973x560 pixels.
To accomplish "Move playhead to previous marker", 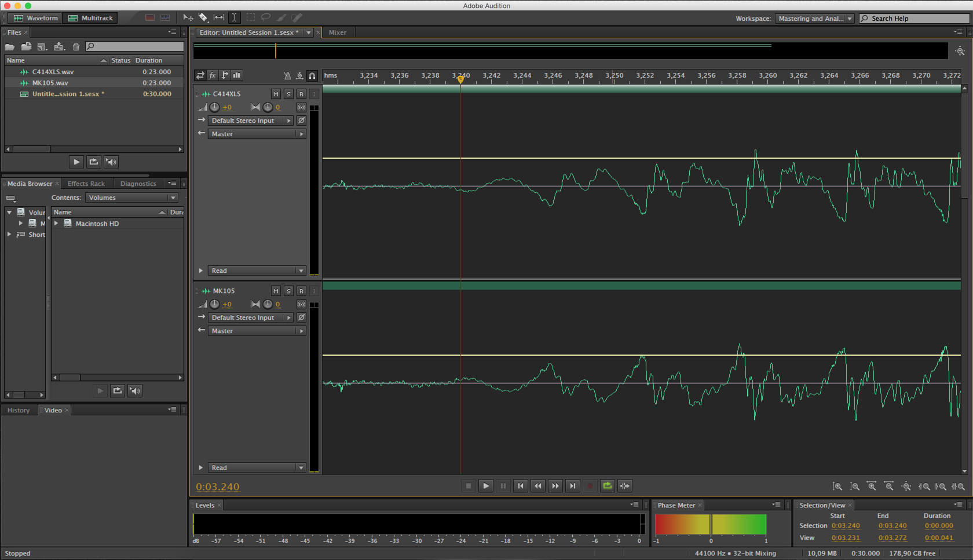I will (521, 486).
